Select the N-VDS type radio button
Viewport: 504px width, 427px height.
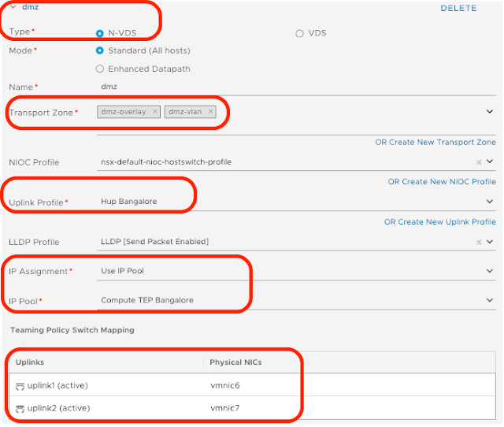click(x=100, y=33)
